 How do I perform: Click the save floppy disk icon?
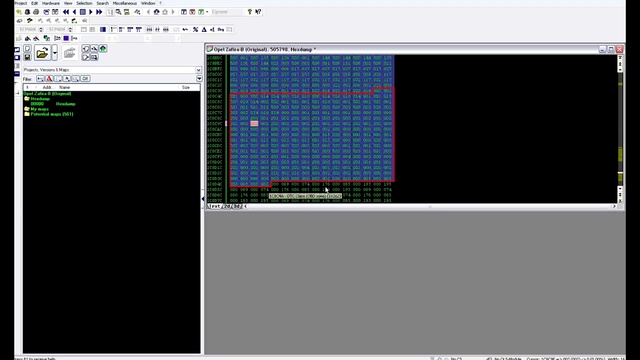(27, 57)
